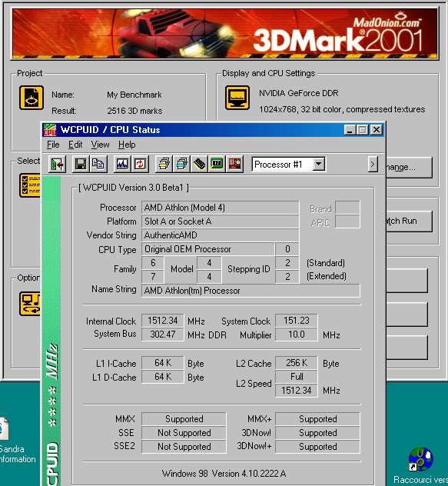Click the MMX+ 'Supported' status box
448x486 pixels.
click(317, 419)
